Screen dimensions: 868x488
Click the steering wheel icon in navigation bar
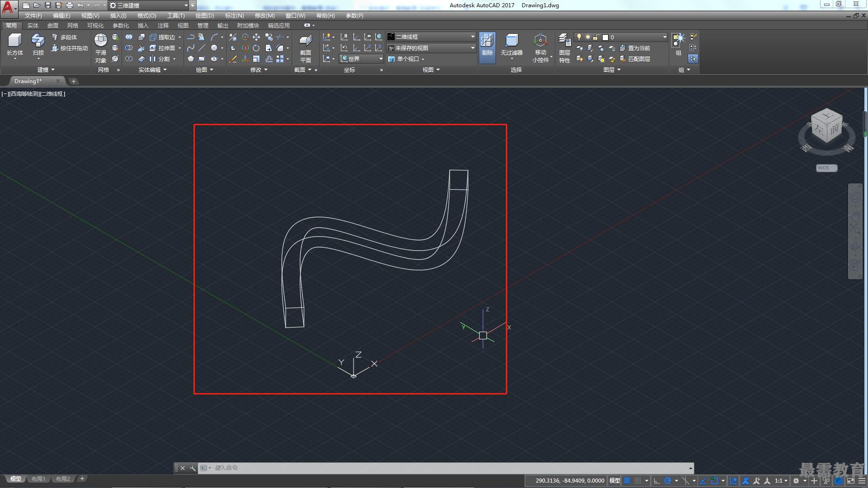click(855, 197)
